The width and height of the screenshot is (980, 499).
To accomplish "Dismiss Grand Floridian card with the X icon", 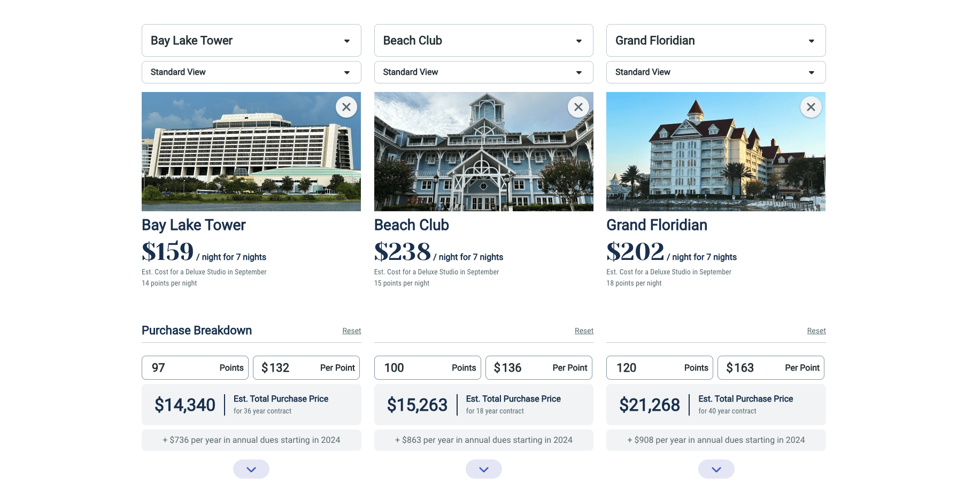I will click(811, 107).
